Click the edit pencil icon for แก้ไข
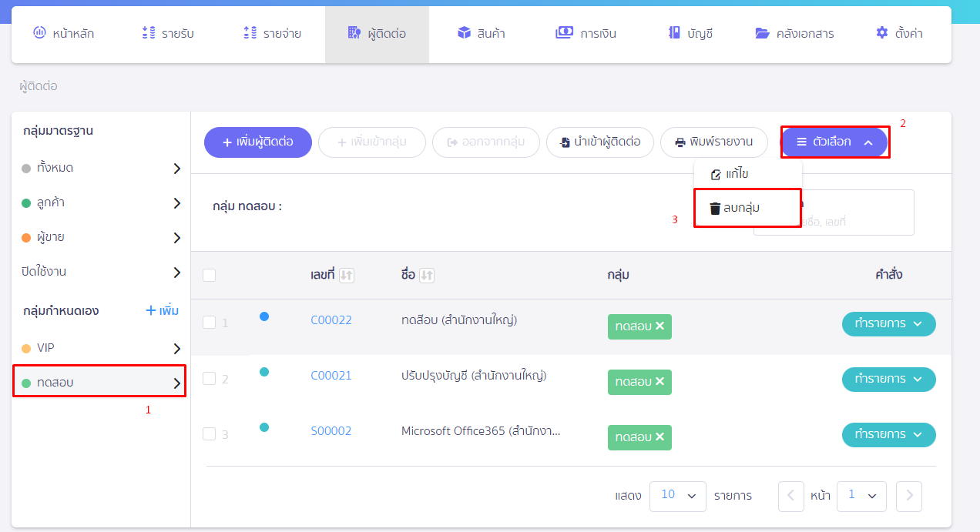The image size is (980, 532). 716,175
